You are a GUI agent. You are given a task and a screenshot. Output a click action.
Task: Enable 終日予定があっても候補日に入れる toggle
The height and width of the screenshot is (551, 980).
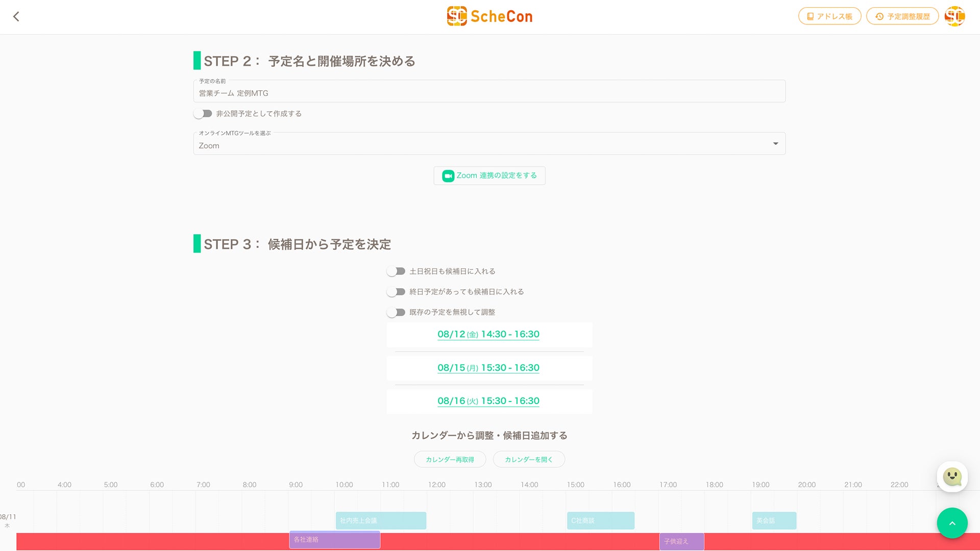pos(396,292)
